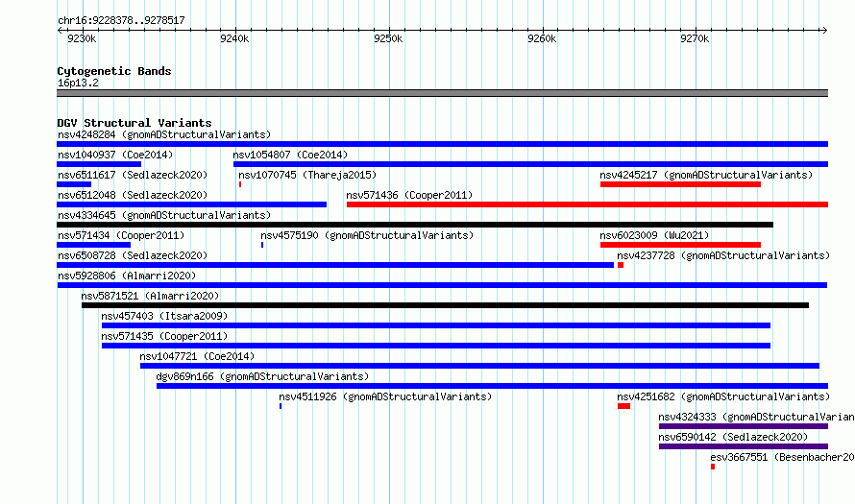Viewport: 855px width, 504px height.
Task: Click nsv6590142 (Sedlazeck2020) label
Action: 733,437
